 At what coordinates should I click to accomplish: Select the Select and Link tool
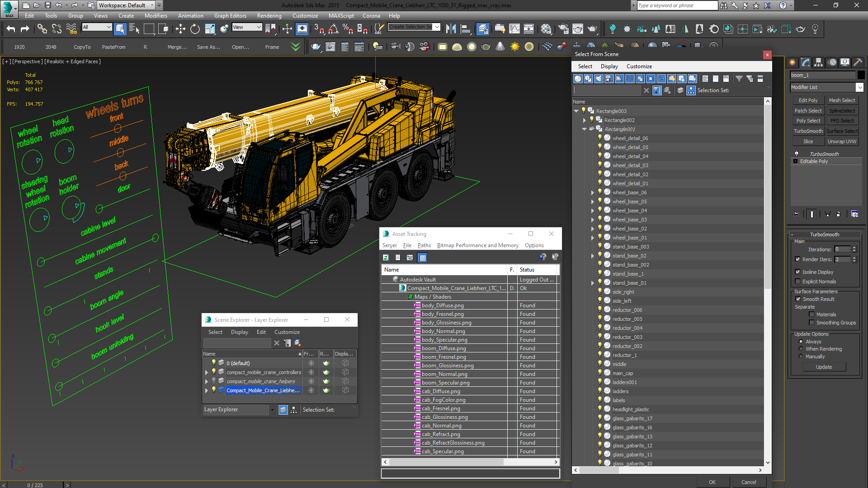click(42, 29)
